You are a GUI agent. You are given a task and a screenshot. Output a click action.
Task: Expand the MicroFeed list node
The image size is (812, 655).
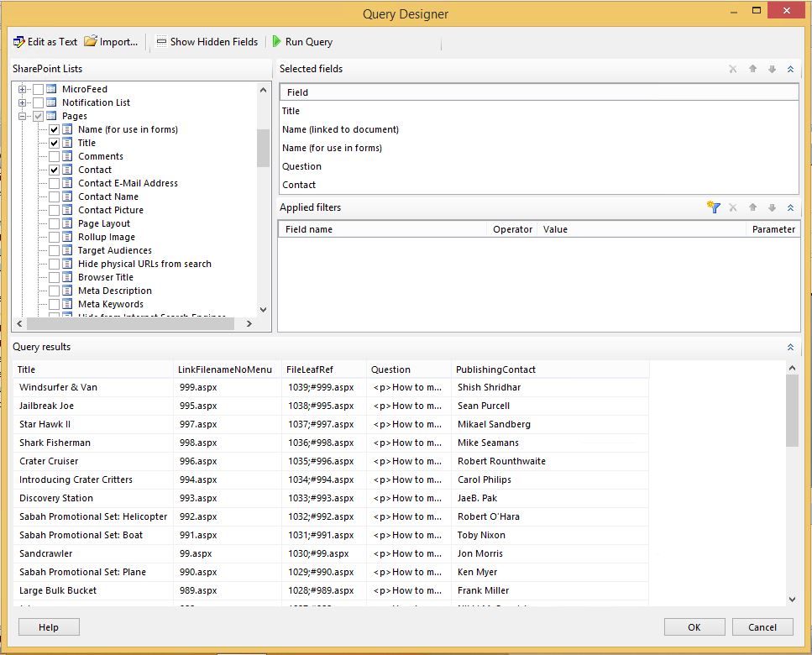click(23, 89)
